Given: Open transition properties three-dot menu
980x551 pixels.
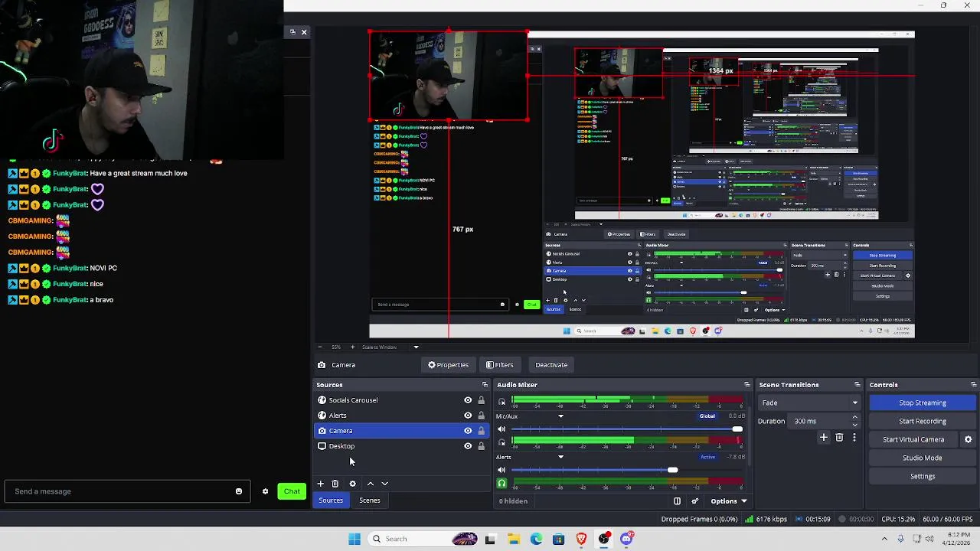Looking at the screenshot, I should point(854,438).
